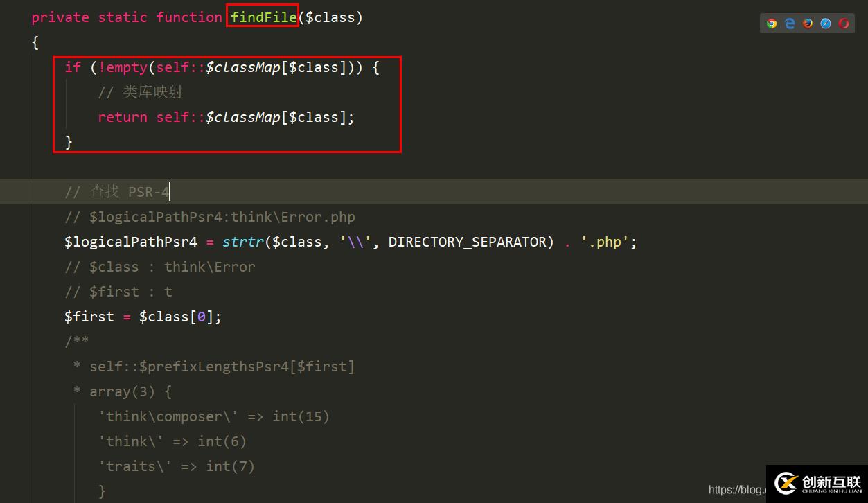Open the file in Chrome browser icon
The width and height of the screenshot is (868, 503).
pos(772,24)
